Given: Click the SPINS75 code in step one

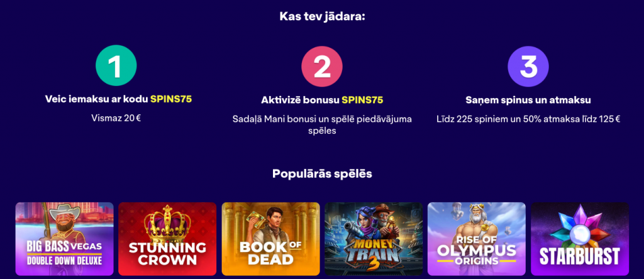Looking at the screenshot, I should (171, 99).
